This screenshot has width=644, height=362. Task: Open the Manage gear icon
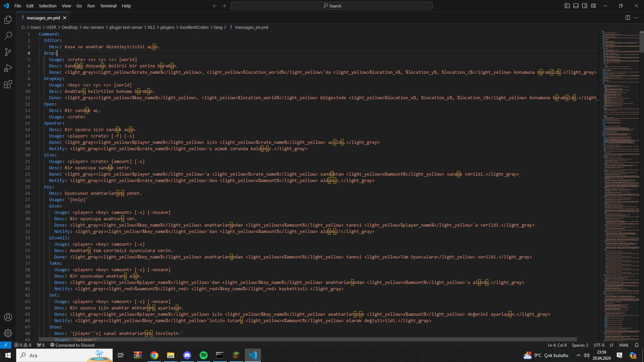pyautogui.click(x=8, y=333)
